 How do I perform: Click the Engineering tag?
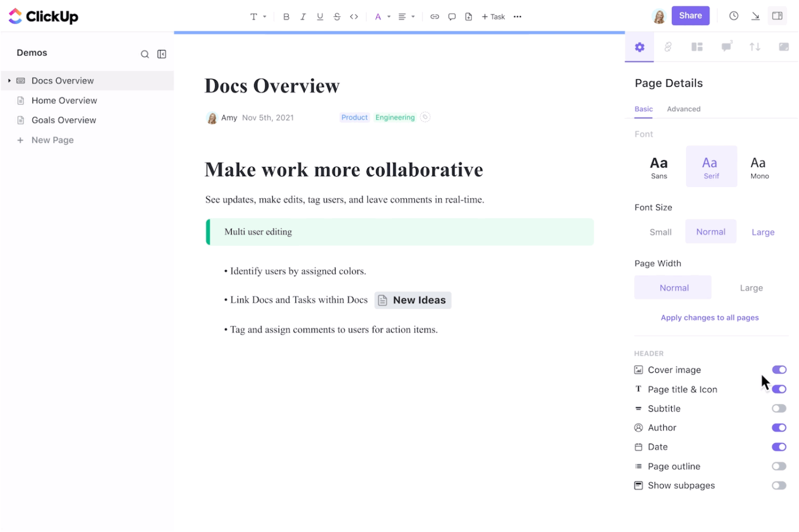pyautogui.click(x=395, y=117)
